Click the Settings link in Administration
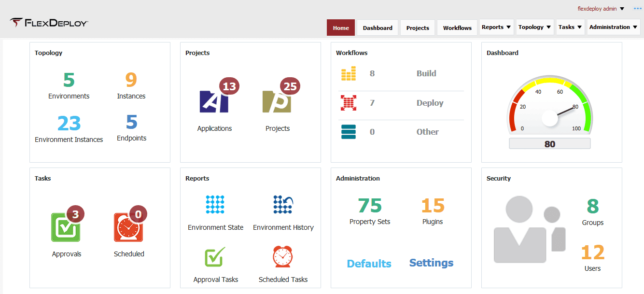Screen dimensions: 644x294 (432, 263)
